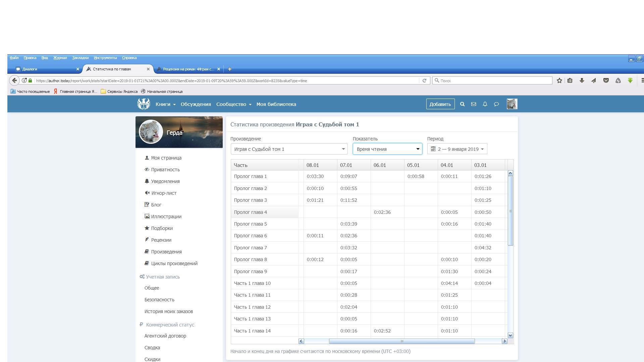Reload page with the refresh icon
The width and height of the screenshot is (644, 362).
[x=424, y=80]
